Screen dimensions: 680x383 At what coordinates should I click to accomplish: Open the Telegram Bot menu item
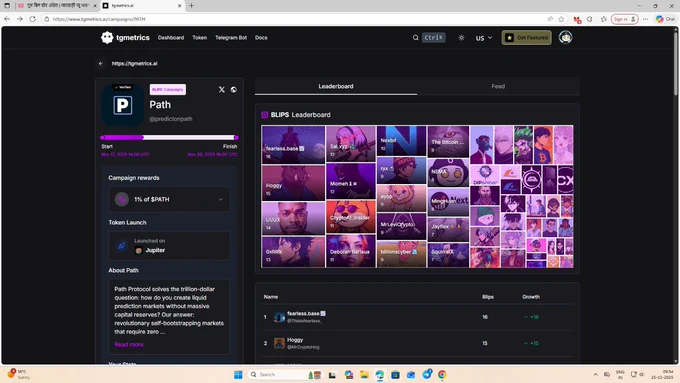231,38
